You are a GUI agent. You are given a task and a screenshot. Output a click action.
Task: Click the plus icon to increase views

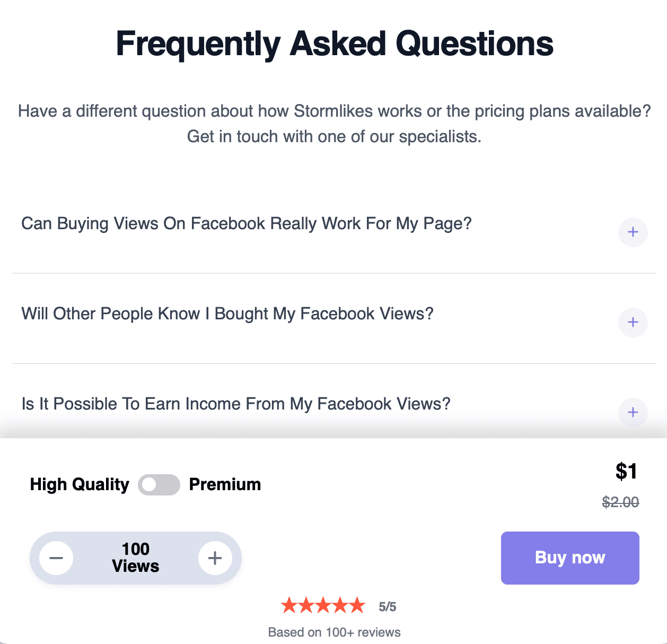point(215,558)
